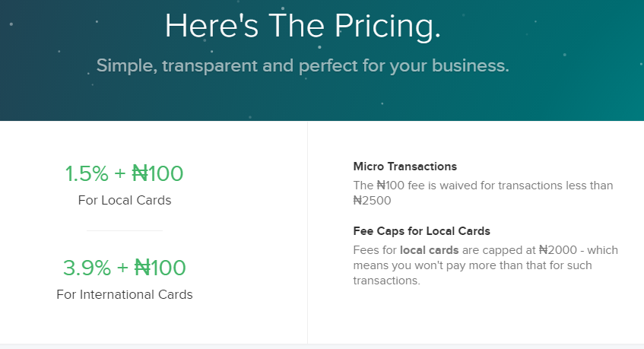
Task: Click the ₦2000 cap amount text
Action: click(x=558, y=249)
